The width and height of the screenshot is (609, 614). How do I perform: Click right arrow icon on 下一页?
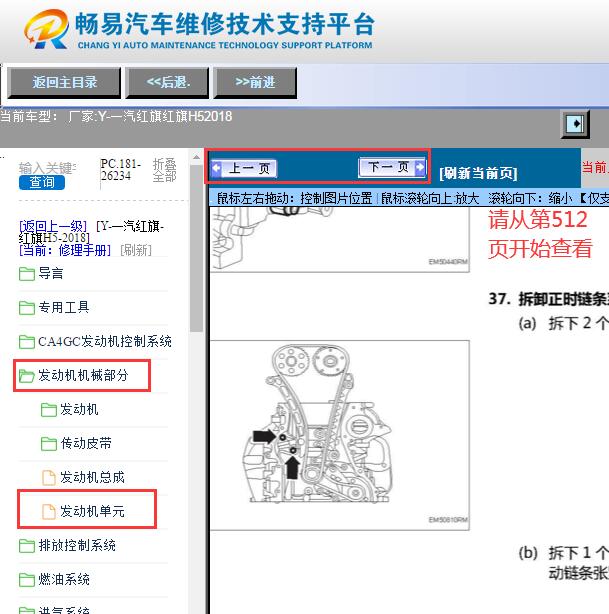(x=420, y=167)
